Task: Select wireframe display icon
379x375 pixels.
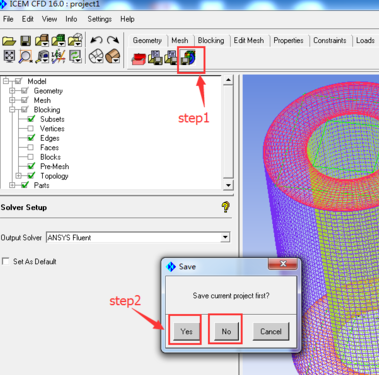Action: coord(96,56)
